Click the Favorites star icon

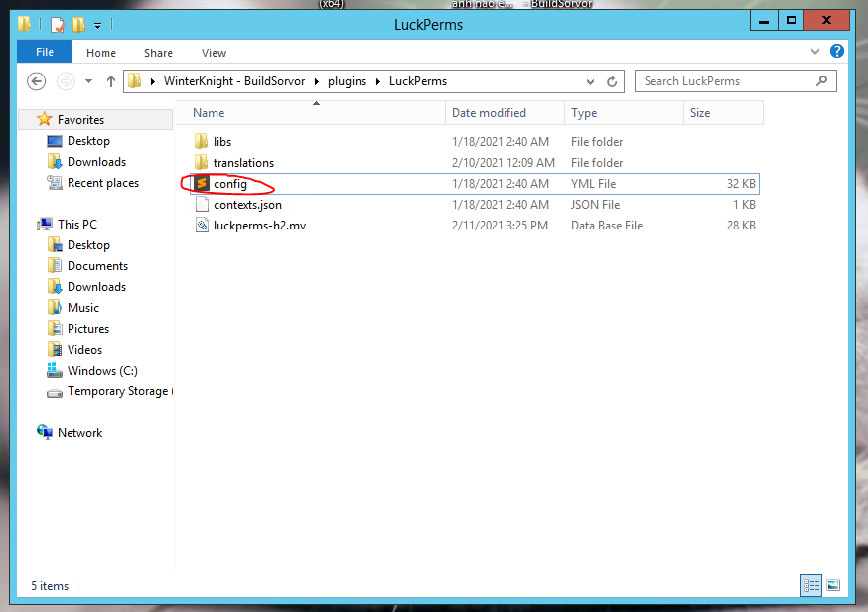tap(45, 119)
